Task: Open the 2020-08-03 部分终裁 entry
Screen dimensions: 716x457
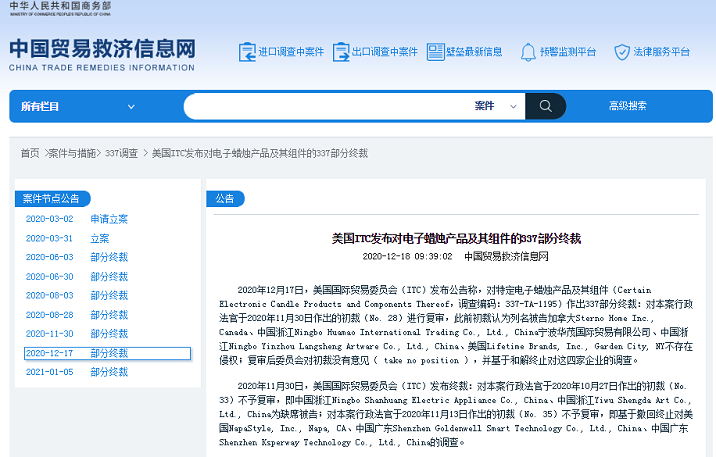Action: [77, 295]
